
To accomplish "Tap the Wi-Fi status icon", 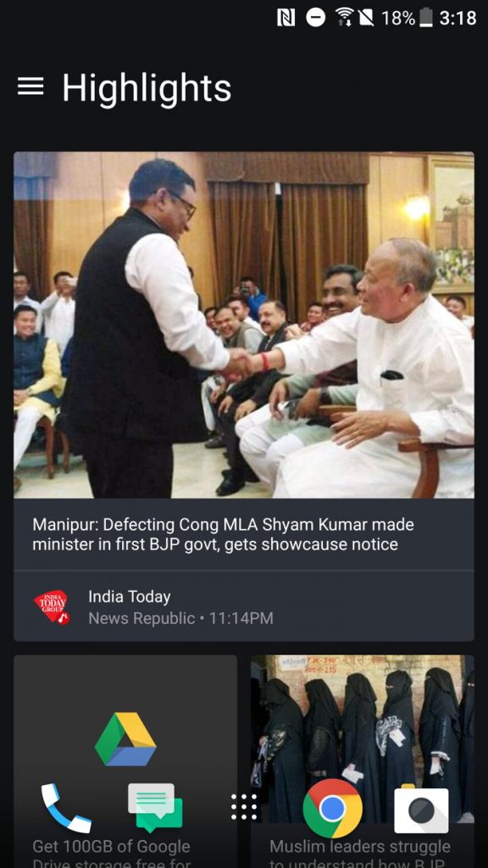I will click(x=345, y=19).
